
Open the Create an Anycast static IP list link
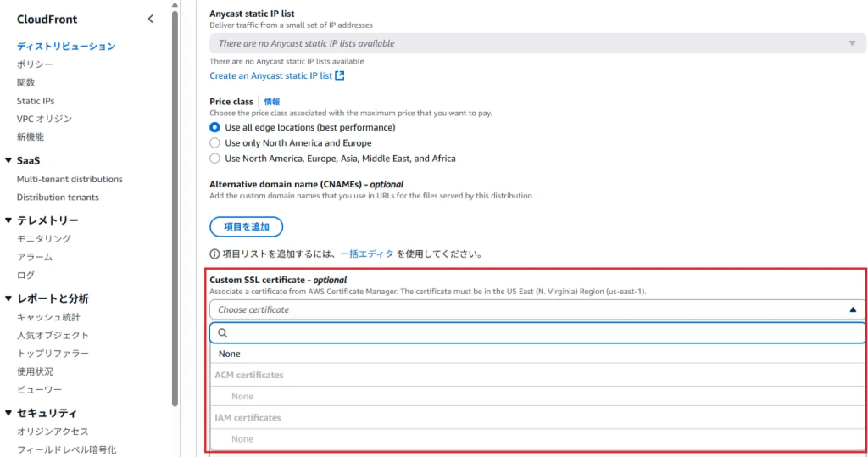tap(270, 75)
